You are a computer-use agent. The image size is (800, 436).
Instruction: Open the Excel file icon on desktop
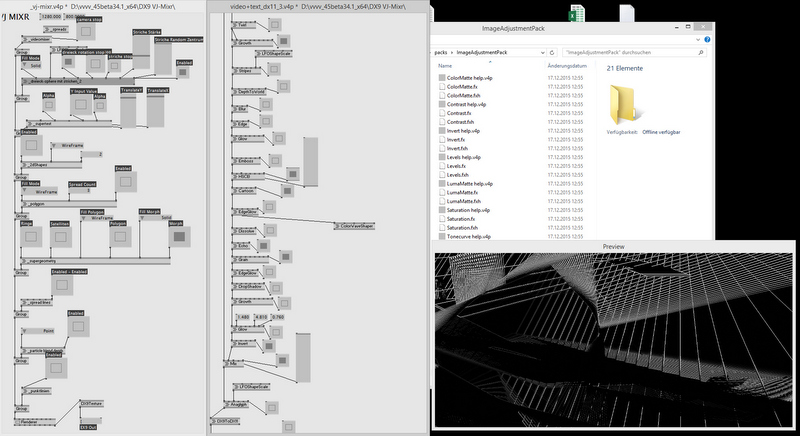tap(577, 14)
